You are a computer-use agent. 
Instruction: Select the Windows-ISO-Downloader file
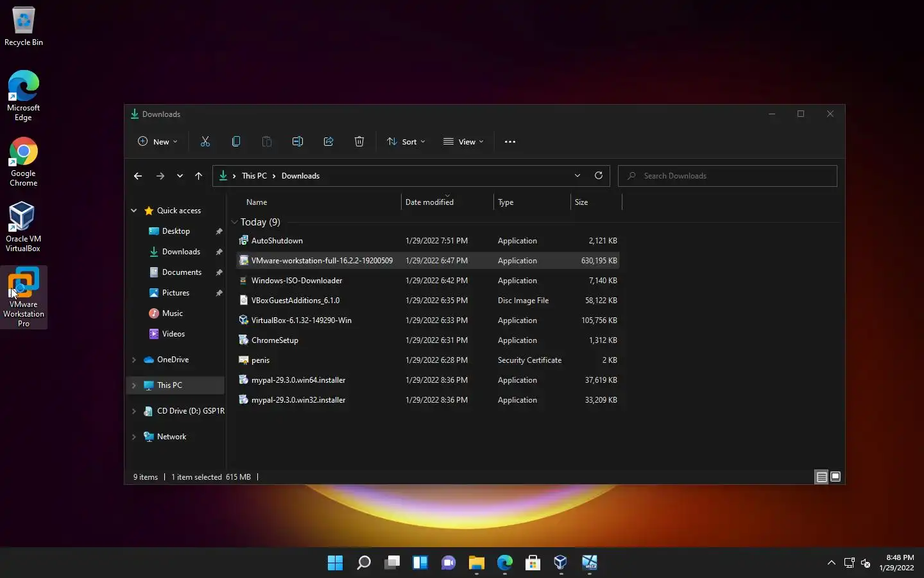click(x=427, y=281)
